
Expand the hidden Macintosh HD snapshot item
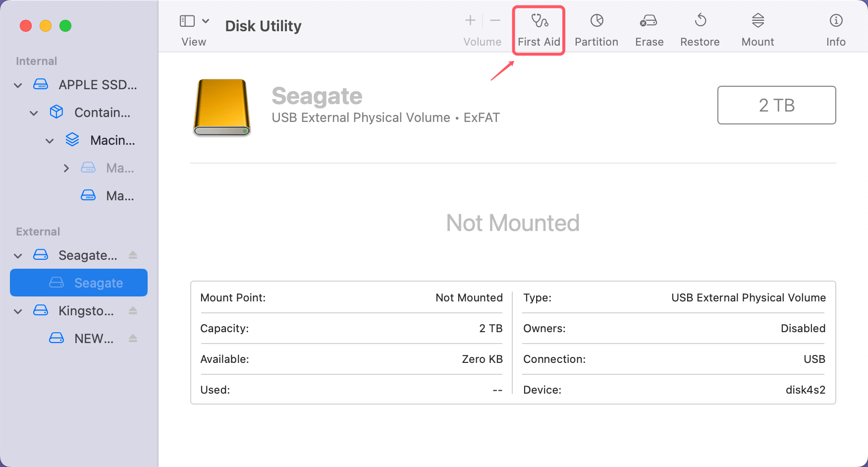click(x=66, y=168)
